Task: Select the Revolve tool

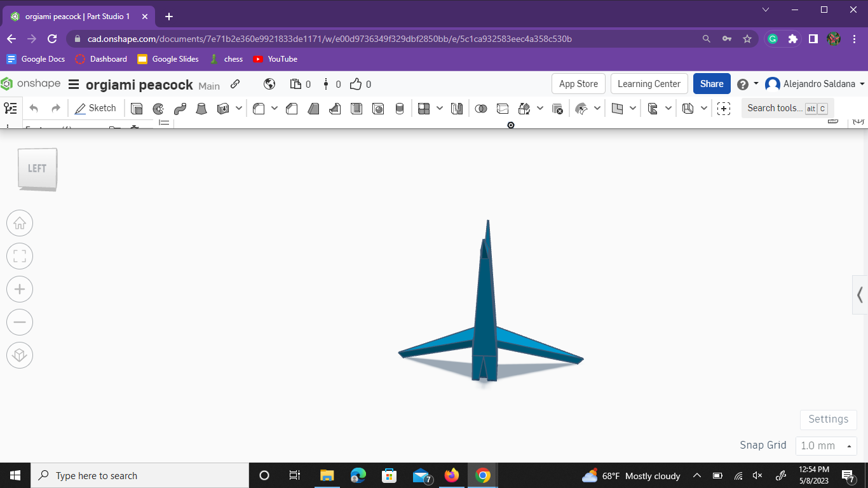Action: [157, 108]
